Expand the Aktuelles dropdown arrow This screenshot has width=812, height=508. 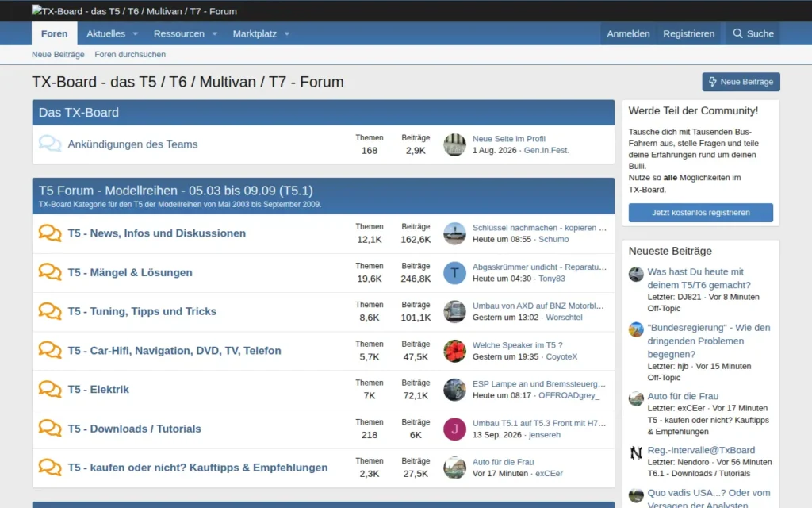coord(135,33)
